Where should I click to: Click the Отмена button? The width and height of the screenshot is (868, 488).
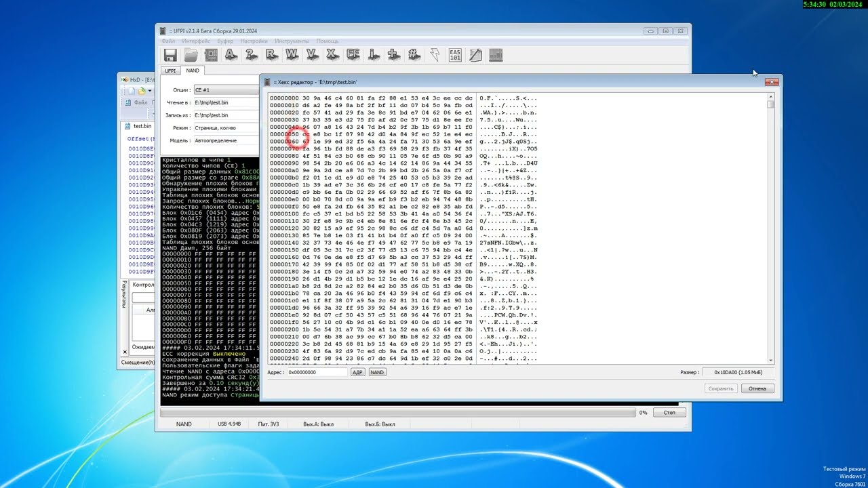click(757, 388)
